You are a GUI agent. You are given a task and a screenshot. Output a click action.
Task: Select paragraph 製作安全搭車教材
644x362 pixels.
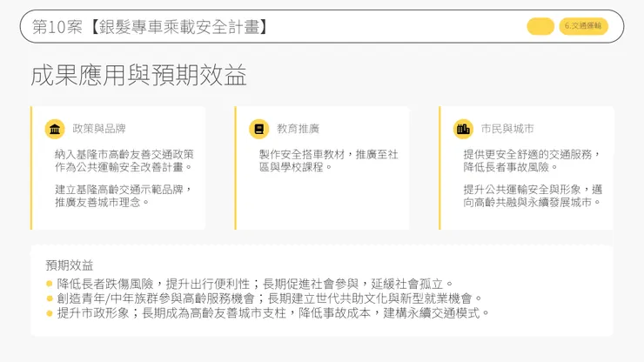coord(329,161)
